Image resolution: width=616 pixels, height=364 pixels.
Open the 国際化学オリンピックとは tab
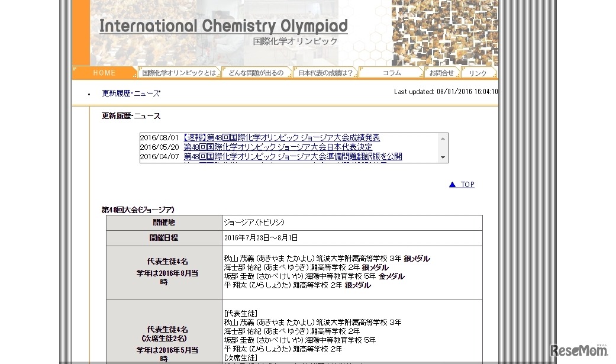(x=178, y=72)
